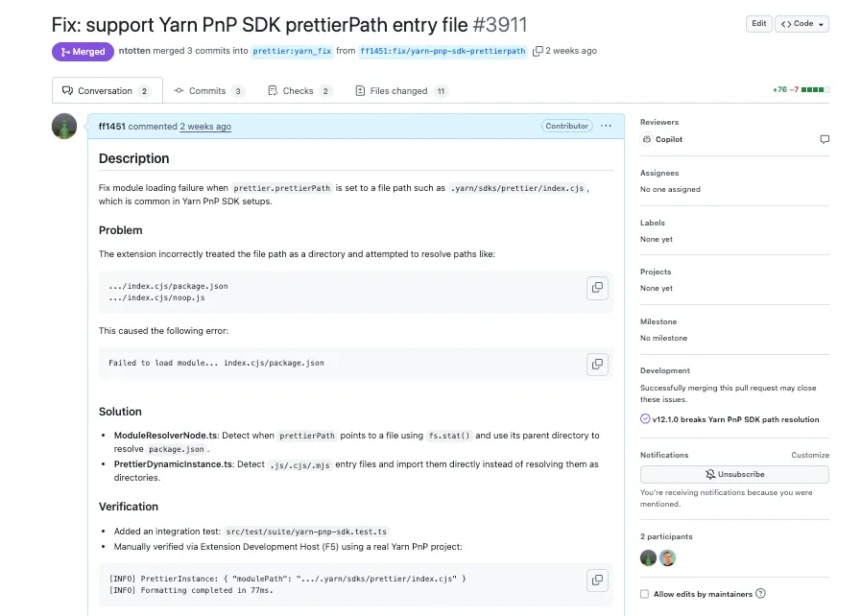Open the Code dropdown button
Viewport: 861px width, 616px height.
tap(801, 24)
